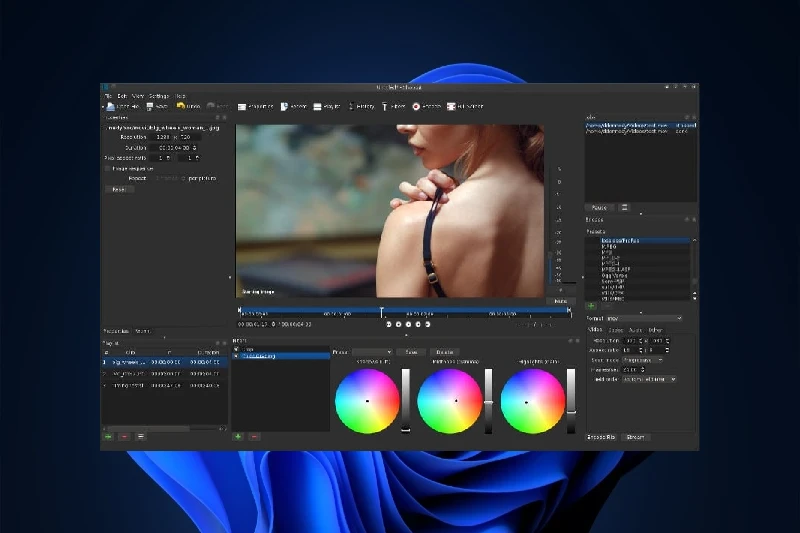This screenshot has width=800, height=533.
Task: Open the View menu
Action: coord(138,96)
